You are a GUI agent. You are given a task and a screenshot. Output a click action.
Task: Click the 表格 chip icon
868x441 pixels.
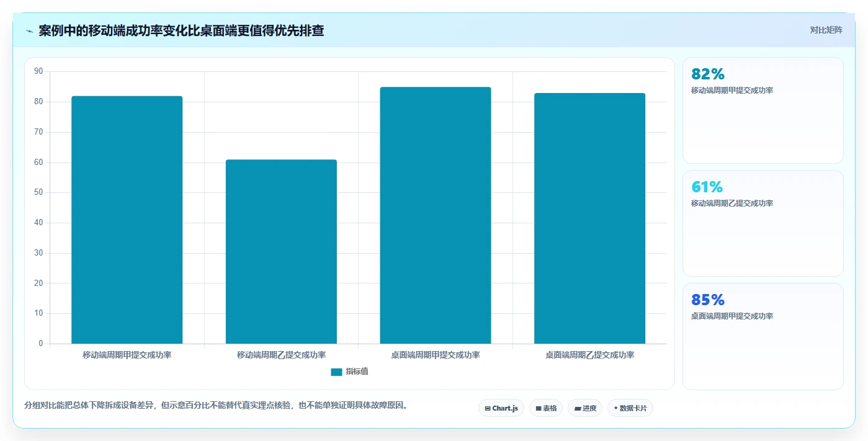(x=539, y=408)
